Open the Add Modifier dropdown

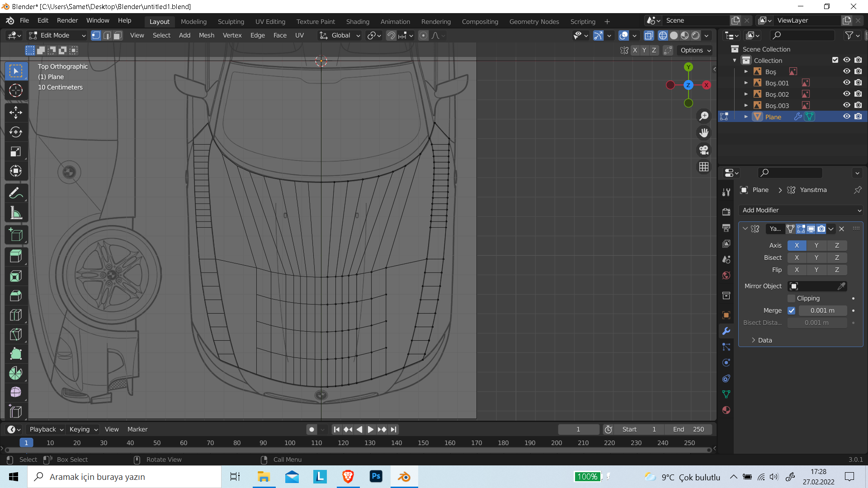[x=801, y=210]
